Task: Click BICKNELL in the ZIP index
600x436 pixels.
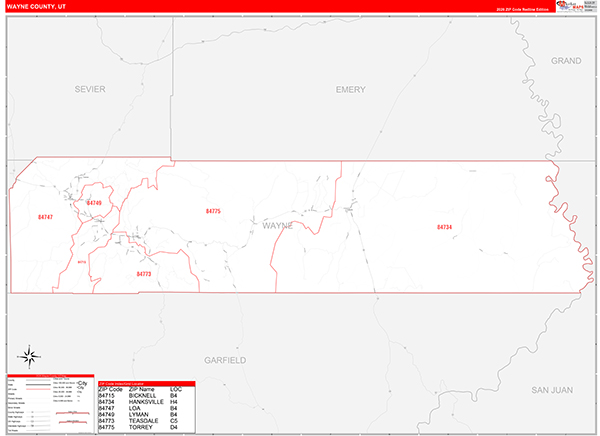Action: point(142,395)
